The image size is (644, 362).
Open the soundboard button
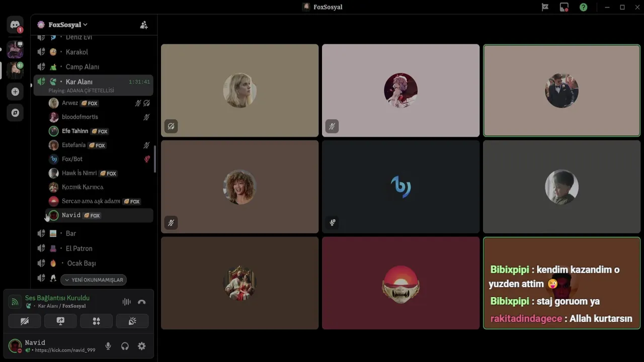tap(132, 321)
